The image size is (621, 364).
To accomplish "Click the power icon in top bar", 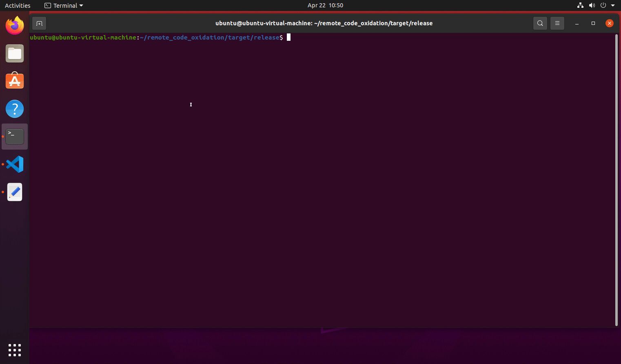I will (x=603, y=5).
